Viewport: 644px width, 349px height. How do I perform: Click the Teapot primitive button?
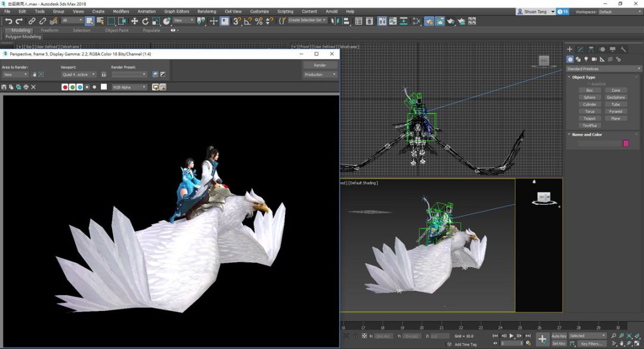(589, 119)
